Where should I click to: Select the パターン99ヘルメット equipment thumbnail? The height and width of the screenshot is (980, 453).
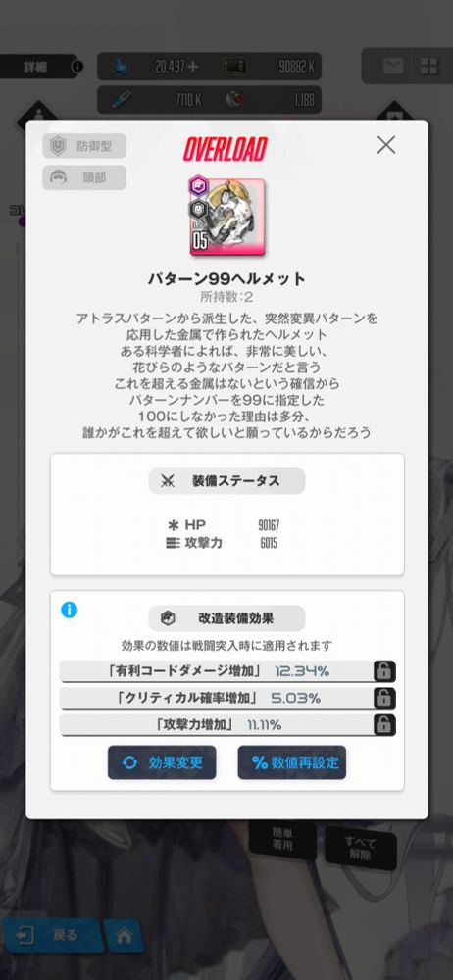pos(227,216)
